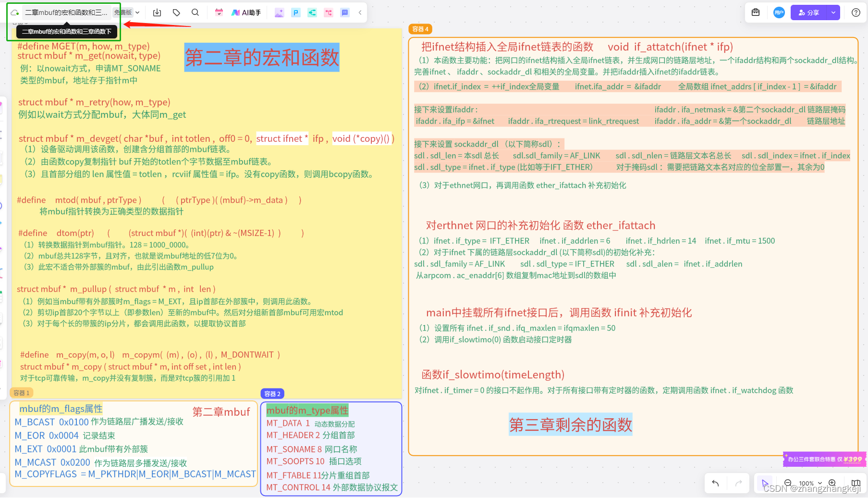Select the 容器 2 label tag
This screenshot has height=498, width=868.
pyautogui.click(x=272, y=394)
